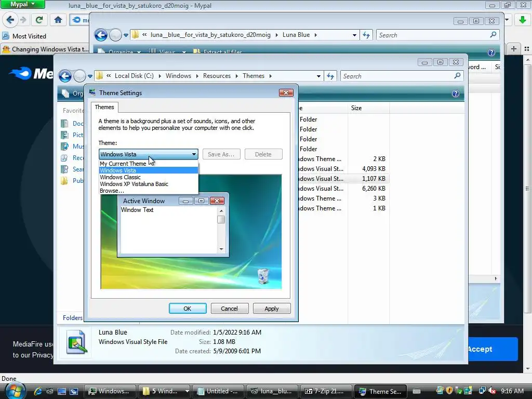The width and height of the screenshot is (532, 399).
Task: Click Mypal browser back button
Action: coord(10,20)
